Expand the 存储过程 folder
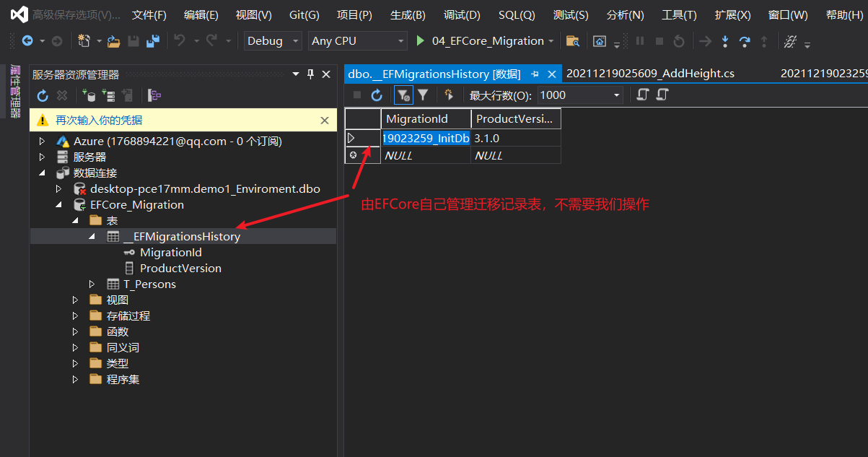This screenshot has height=457, width=868. [75, 316]
